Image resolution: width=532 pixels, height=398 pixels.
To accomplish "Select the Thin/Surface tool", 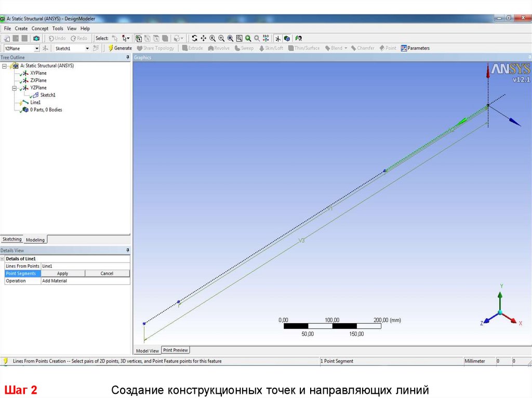I will point(304,48).
